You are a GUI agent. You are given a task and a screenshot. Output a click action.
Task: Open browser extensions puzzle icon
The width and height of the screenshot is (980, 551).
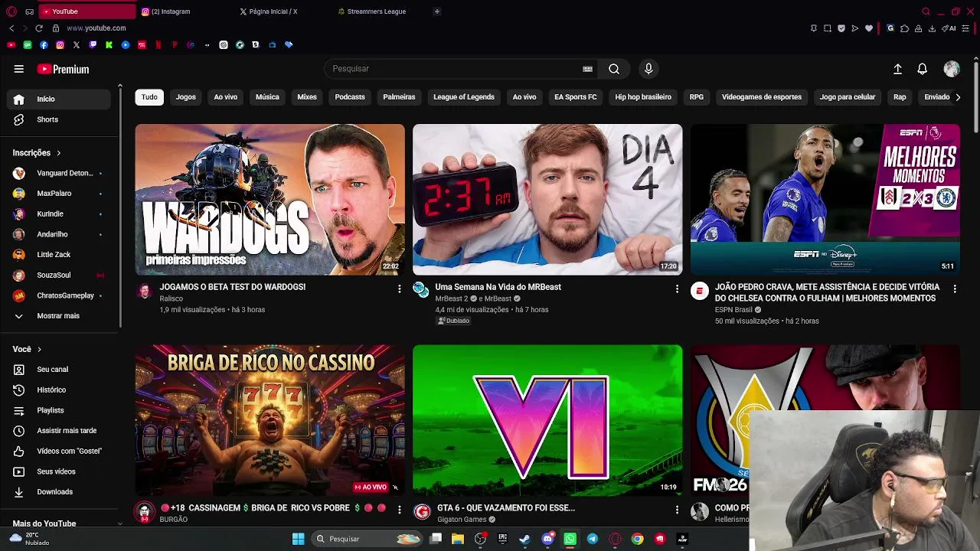tap(904, 28)
